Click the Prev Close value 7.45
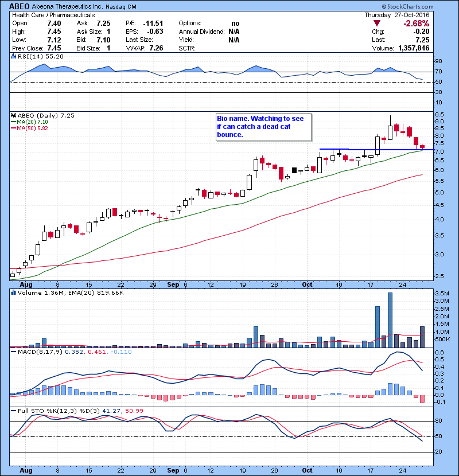This screenshot has width=459, height=476. tap(54, 48)
